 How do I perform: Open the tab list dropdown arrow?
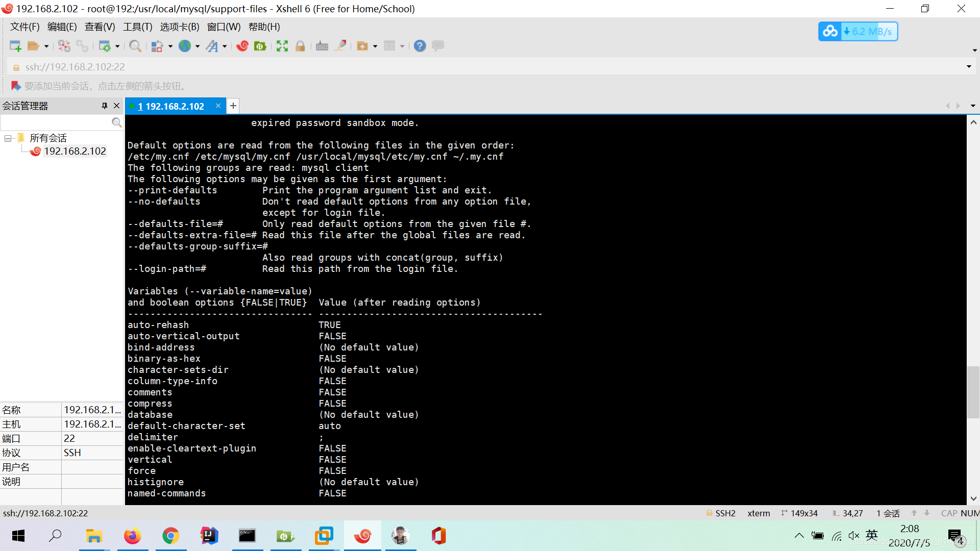(x=973, y=106)
